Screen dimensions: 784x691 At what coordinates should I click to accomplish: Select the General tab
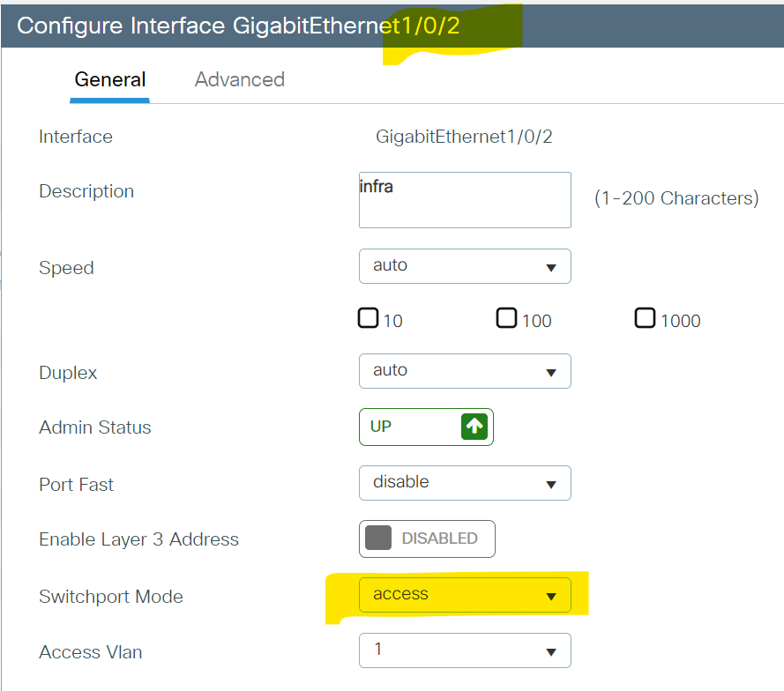click(109, 79)
